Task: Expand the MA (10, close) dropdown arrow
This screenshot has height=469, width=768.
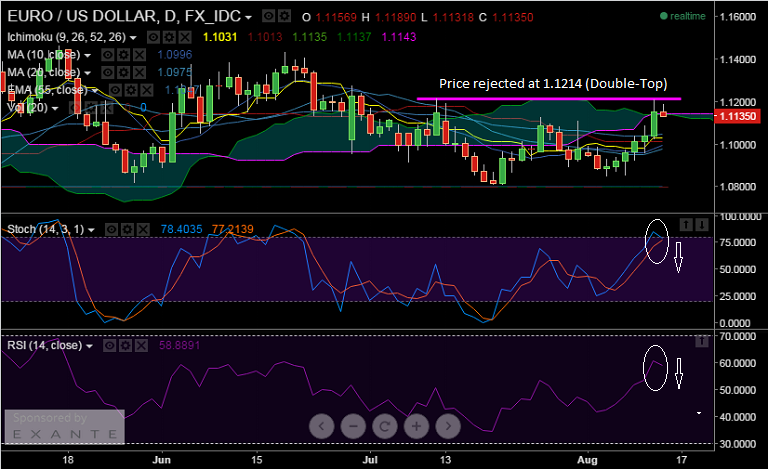Action: (88, 55)
